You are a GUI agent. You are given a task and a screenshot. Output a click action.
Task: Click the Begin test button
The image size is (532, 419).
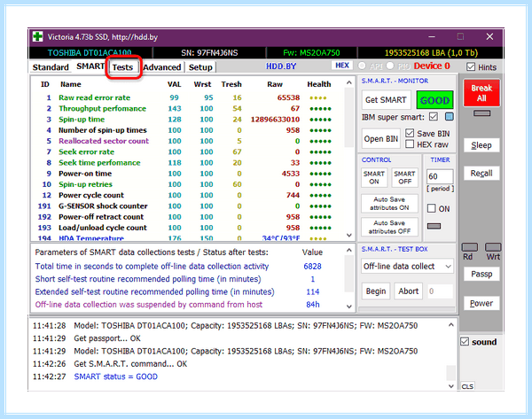pyautogui.click(x=376, y=291)
